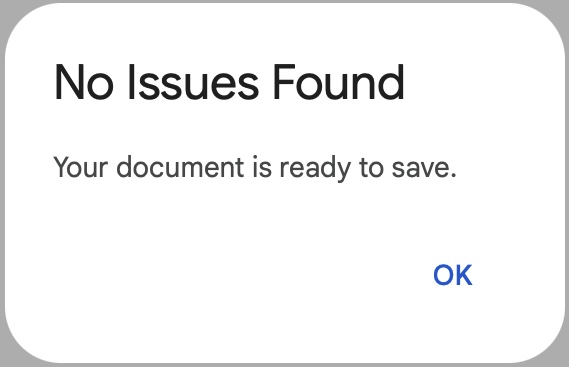Click the letter 'O' of the OK button
Screen dimensions: 569x367
tap(443, 275)
